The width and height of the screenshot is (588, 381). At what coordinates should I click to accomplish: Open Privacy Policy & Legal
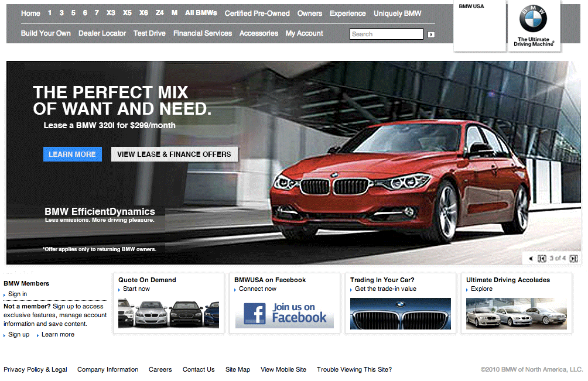click(35, 369)
